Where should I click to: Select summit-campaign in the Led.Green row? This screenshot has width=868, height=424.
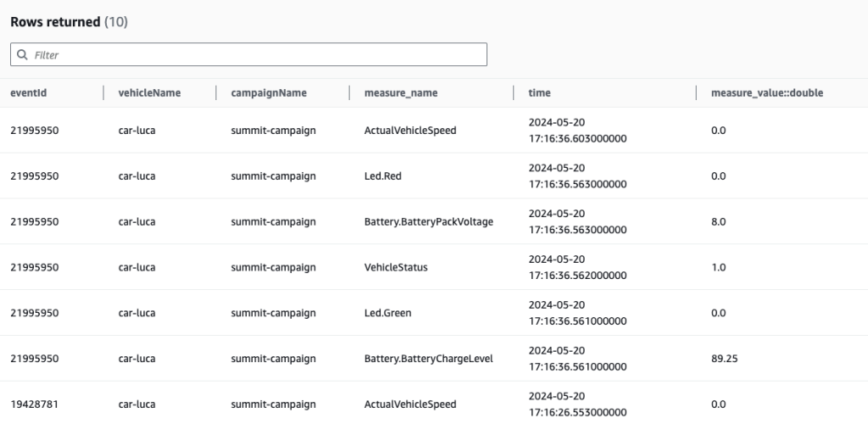coord(274,313)
